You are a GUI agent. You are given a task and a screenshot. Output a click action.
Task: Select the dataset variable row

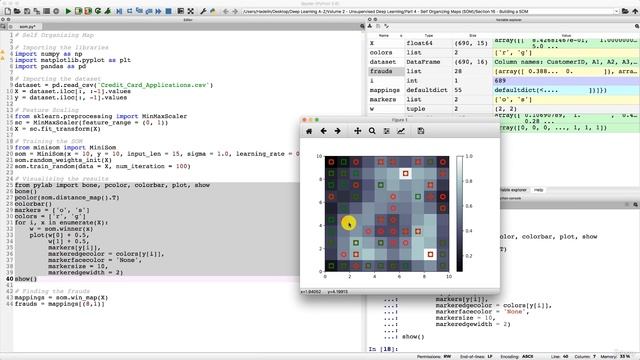coord(503,62)
